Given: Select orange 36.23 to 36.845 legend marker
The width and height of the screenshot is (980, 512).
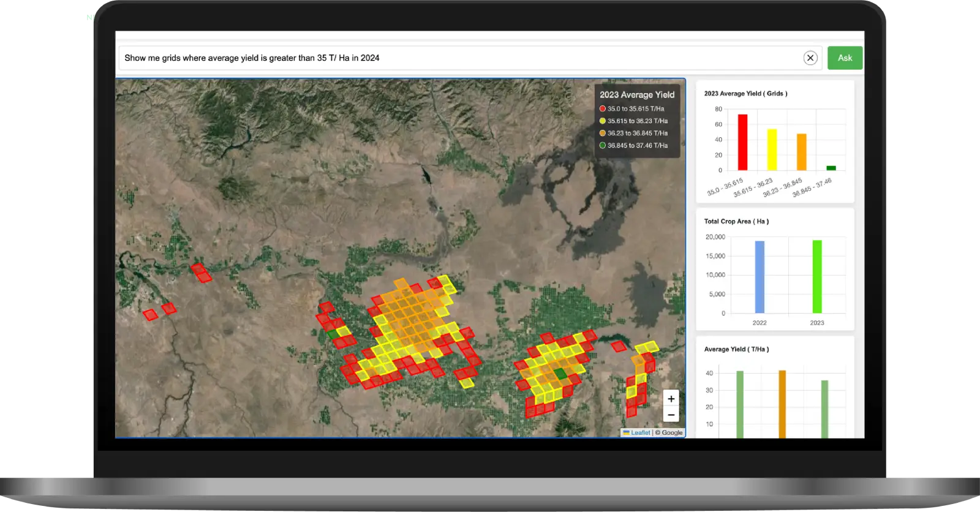Looking at the screenshot, I should pyautogui.click(x=603, y=133).
